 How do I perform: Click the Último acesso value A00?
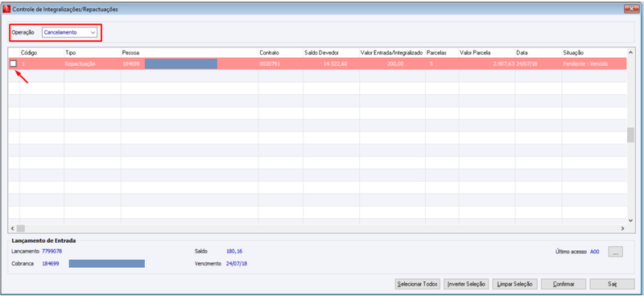tap(595, 252)
